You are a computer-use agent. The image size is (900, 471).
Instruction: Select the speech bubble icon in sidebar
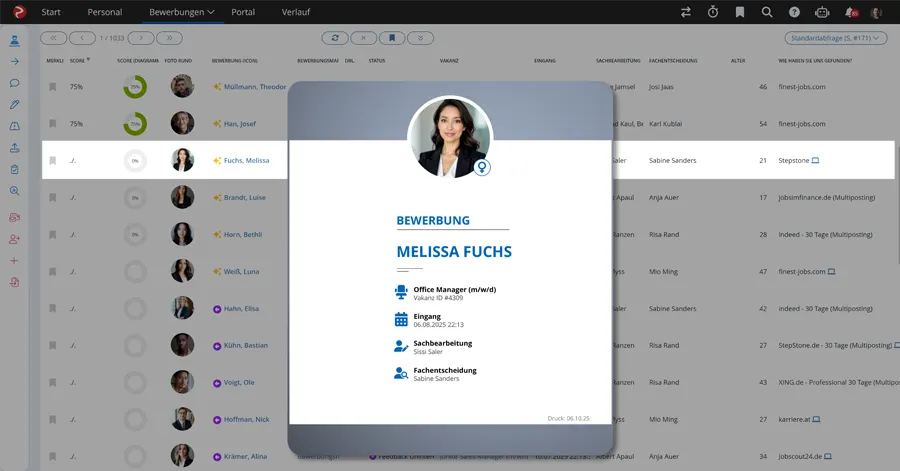click(x=14, y=83)
